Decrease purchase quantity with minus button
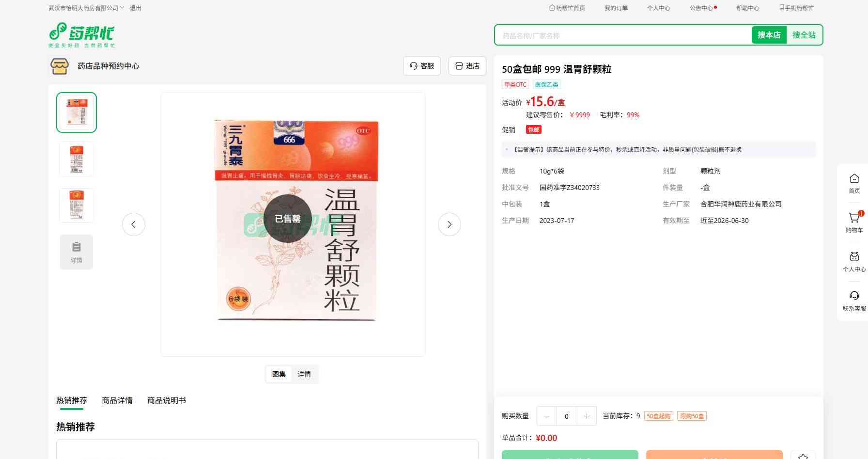868x459 pixels. pos(547,416)
